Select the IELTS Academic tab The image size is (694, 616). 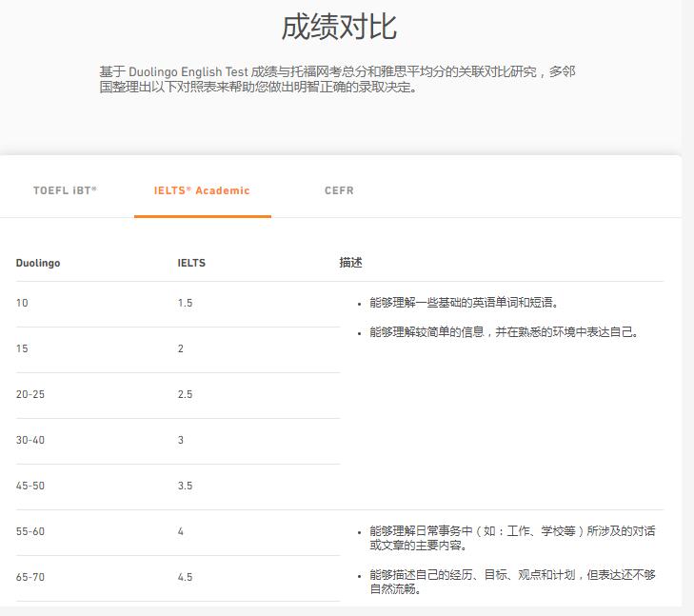[202, 190]
